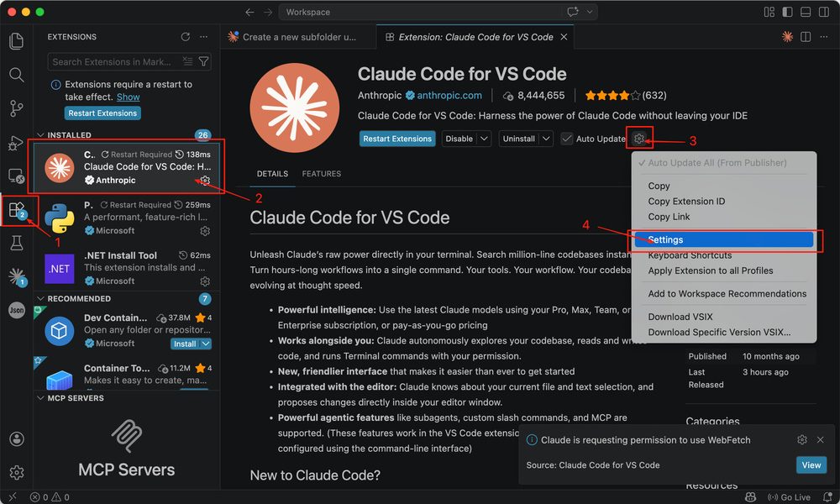Collapse the Installed extensions section
840x504 pixels.
point(41,135)
